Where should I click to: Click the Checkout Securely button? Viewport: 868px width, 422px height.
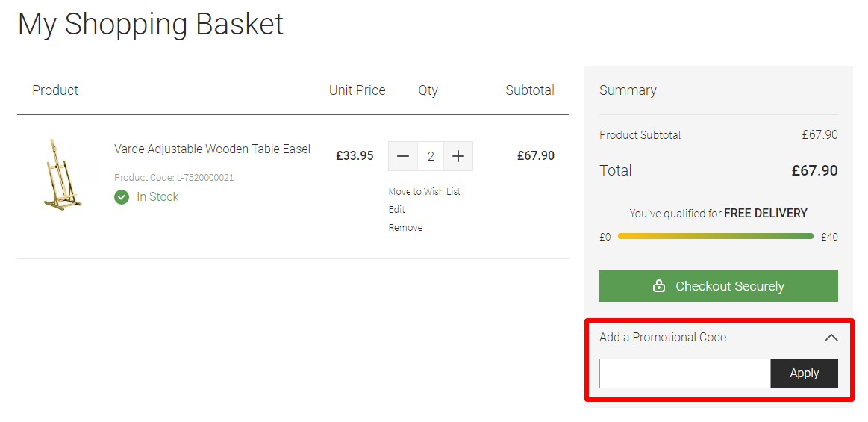[719, 286]
